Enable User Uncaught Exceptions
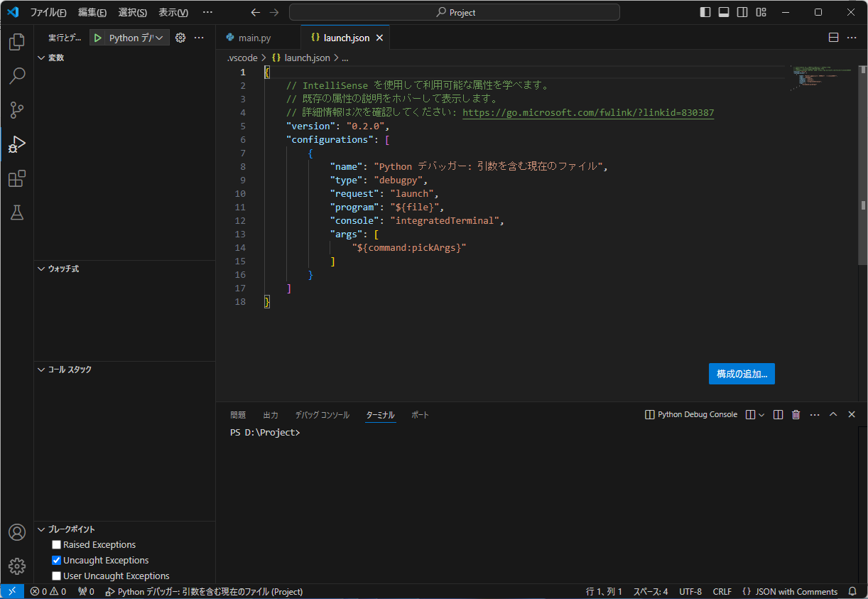Screen dimensions: 868x599 coord(56,576)
